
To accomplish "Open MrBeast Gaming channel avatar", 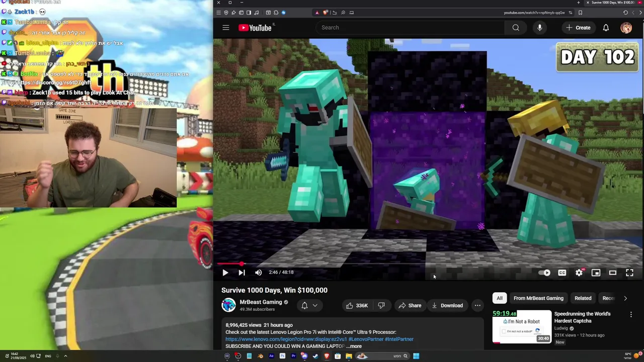I will click(228, 305).
